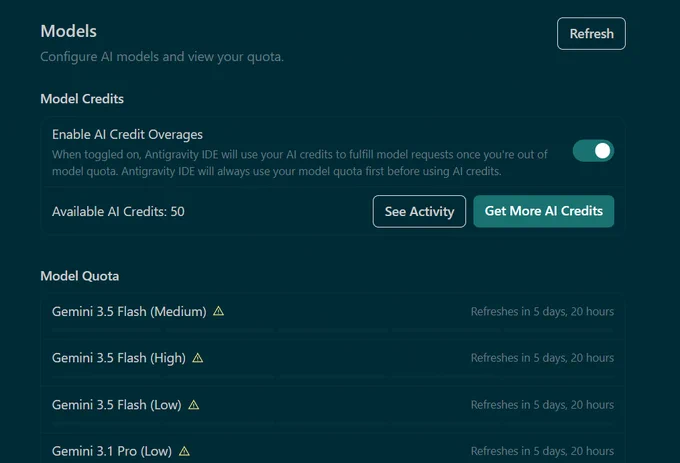The image size is (680, 463).
Task: Toggle Enable AI Credit Overages switch
Action: (593, 151)
